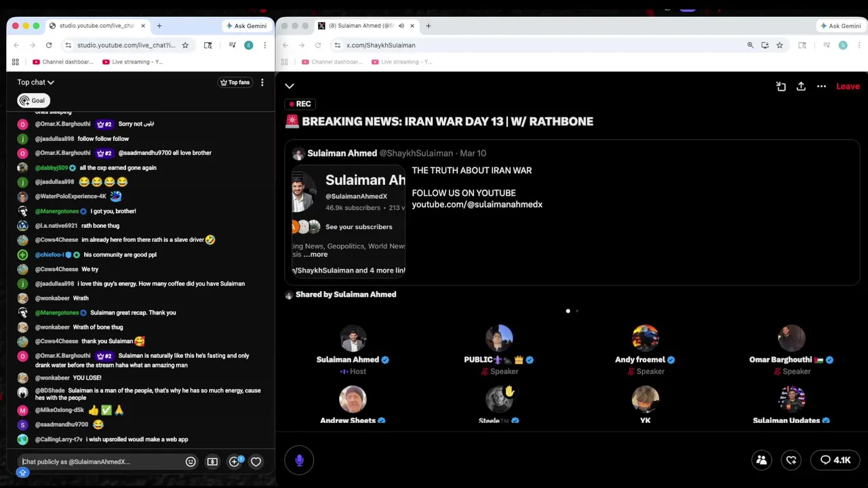This screenshot has height=488, width=868.
Task: Click @l.a.native6921 chat username
Action: 56,226
